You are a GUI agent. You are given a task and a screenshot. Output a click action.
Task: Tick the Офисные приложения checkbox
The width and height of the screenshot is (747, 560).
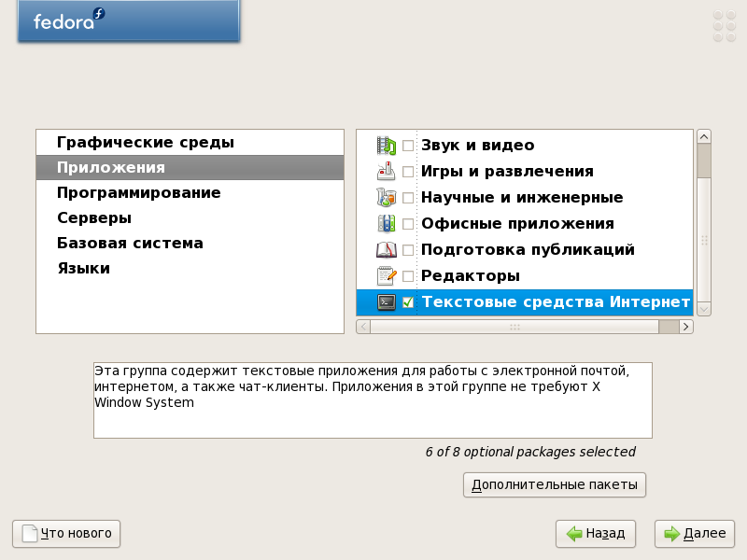(x=408, y=224)
